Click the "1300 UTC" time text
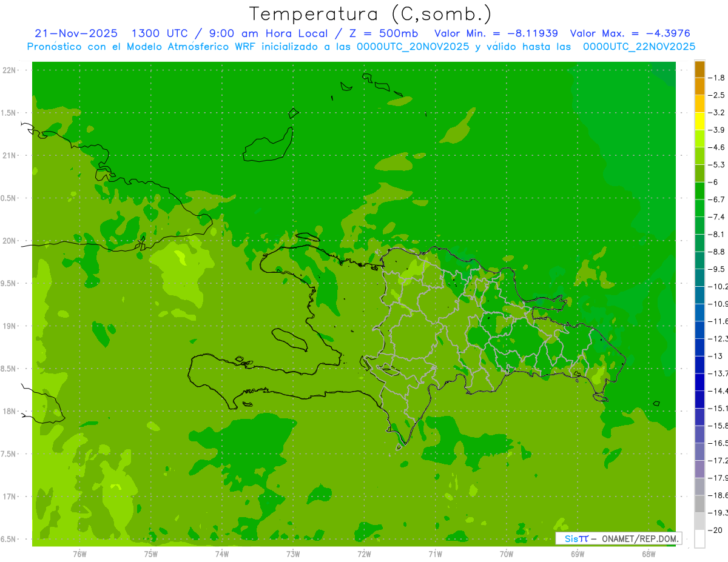Viewport: 728px width, 562px height. point(162,34)
